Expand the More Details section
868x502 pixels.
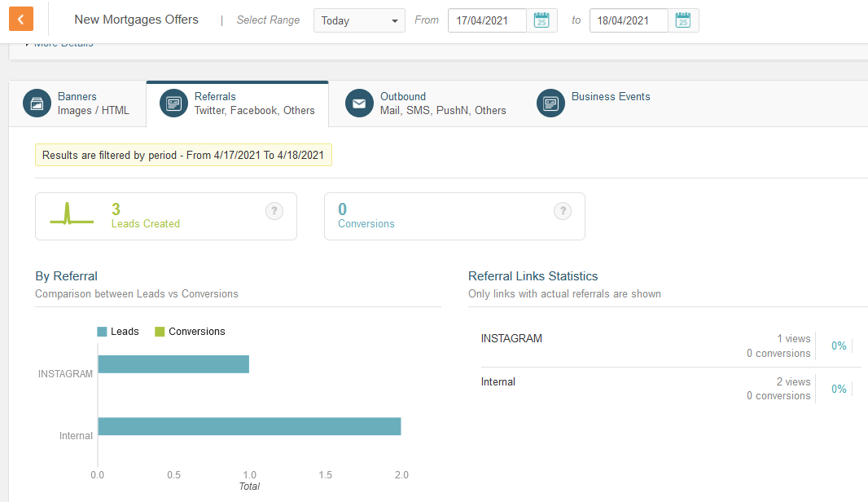(59, 44)
